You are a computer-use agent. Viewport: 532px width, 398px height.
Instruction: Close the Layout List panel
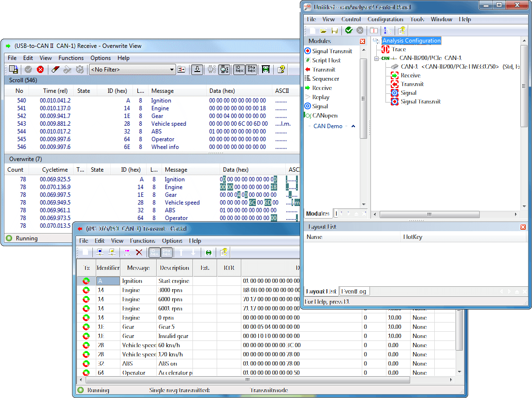pos(523,227)
